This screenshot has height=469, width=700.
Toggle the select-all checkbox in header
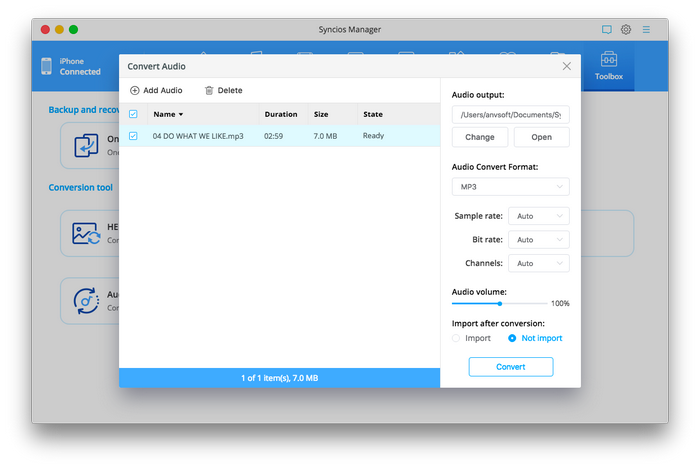(x=133, y=114)
